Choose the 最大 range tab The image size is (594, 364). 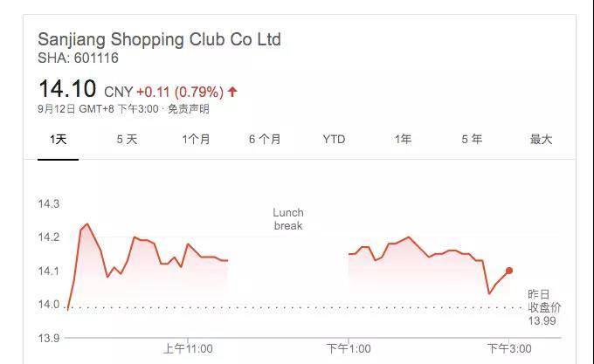pos(541,140)
